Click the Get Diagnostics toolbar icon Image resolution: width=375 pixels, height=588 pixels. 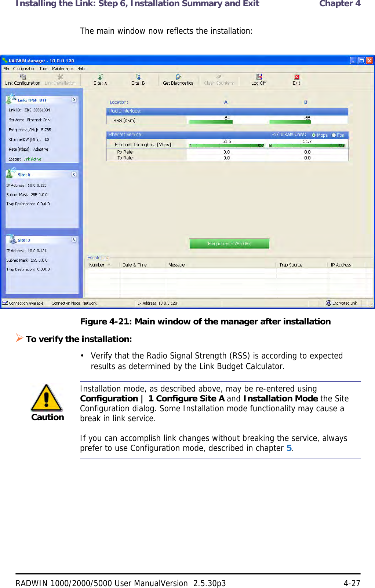tap(178, 77)
